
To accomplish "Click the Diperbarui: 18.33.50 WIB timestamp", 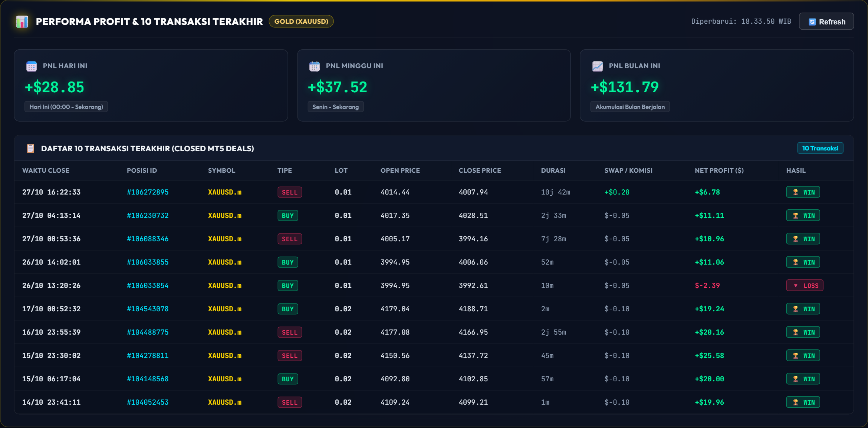I will 741,21.
